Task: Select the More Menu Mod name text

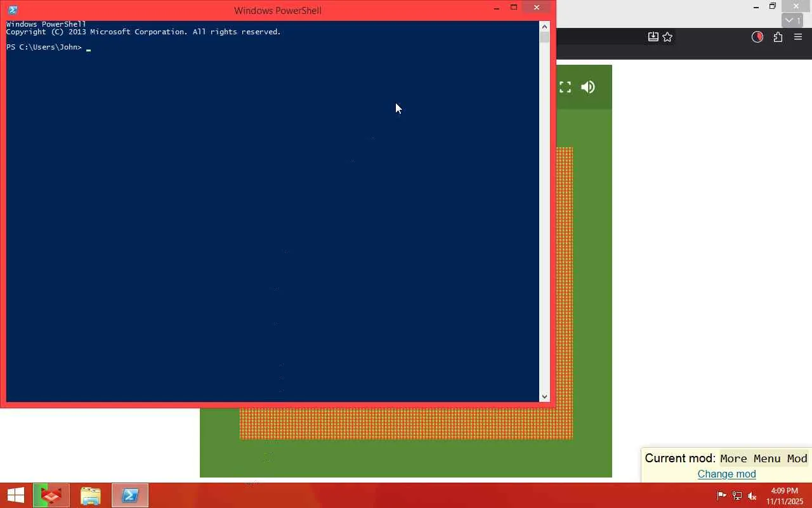Action: coord(764,458)
